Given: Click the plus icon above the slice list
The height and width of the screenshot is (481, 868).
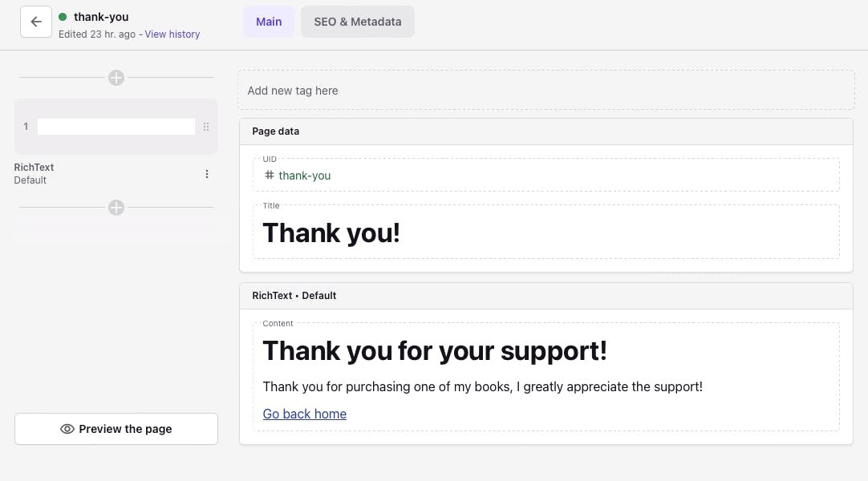Looking at the screenshot, I should tap(116, 78).
